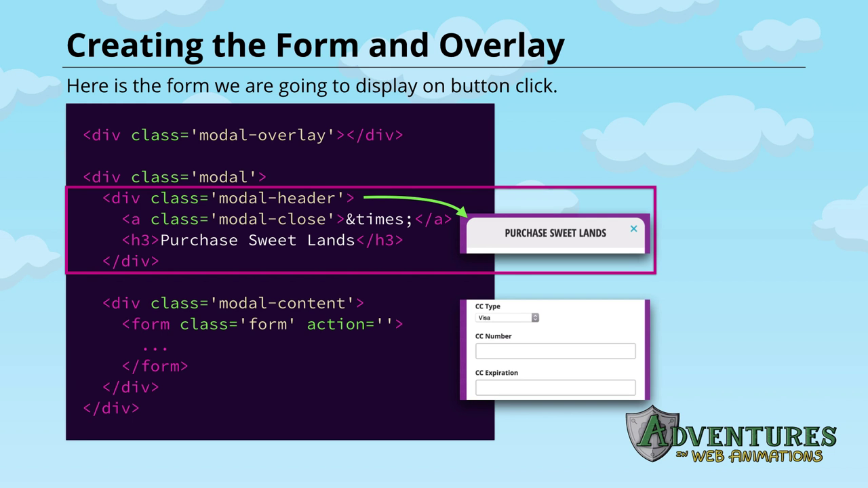Click the 'Purchase Sweet Lands' modal heading
This screenshot has height=488, width=868.
555,232
